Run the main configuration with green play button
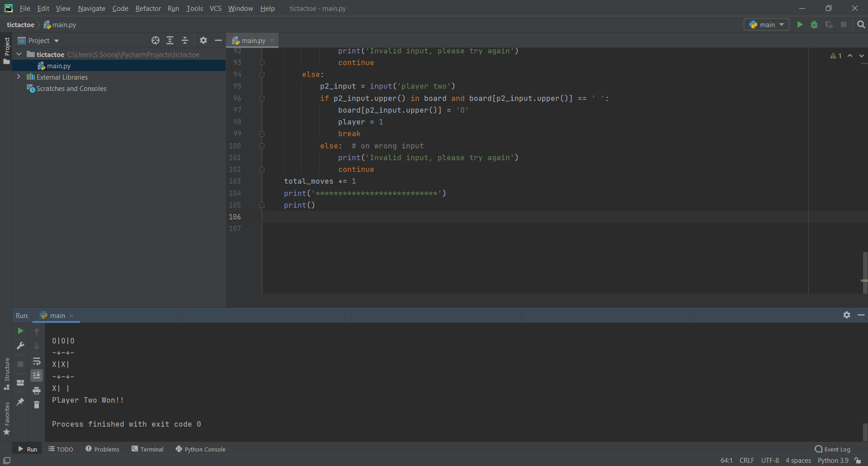Image resolution: width=868 pixels, height=466 pixels. pyautogui.click(x=800, y=24)
